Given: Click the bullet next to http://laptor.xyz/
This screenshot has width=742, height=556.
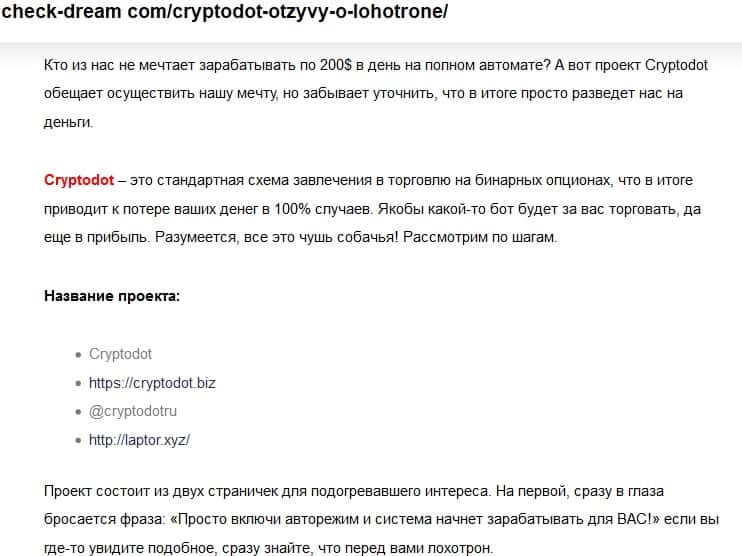Looking at the screenshot, I should pyautogui.click(x=79, y=441).
